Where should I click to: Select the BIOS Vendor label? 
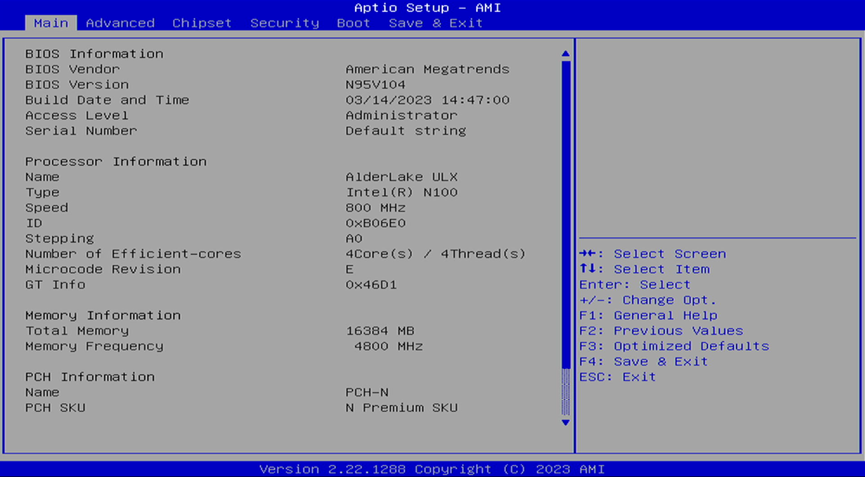(x=72, y=69)
